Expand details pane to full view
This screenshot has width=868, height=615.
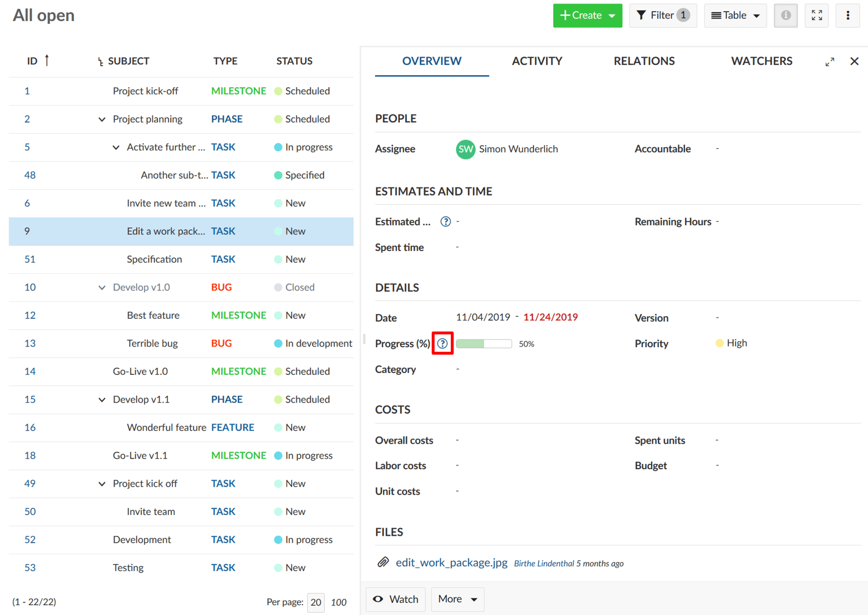tap(830, 62)
